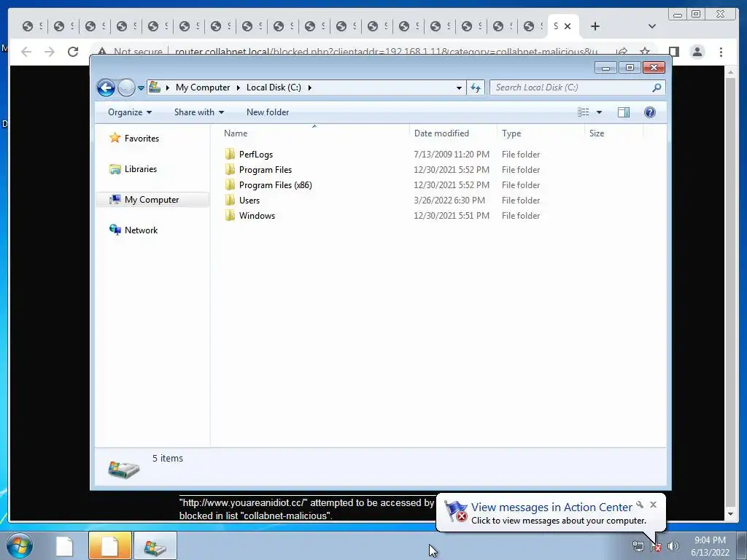Open the Organize menu
Viewport: 747px width, 560px height.
coord(130,112)
